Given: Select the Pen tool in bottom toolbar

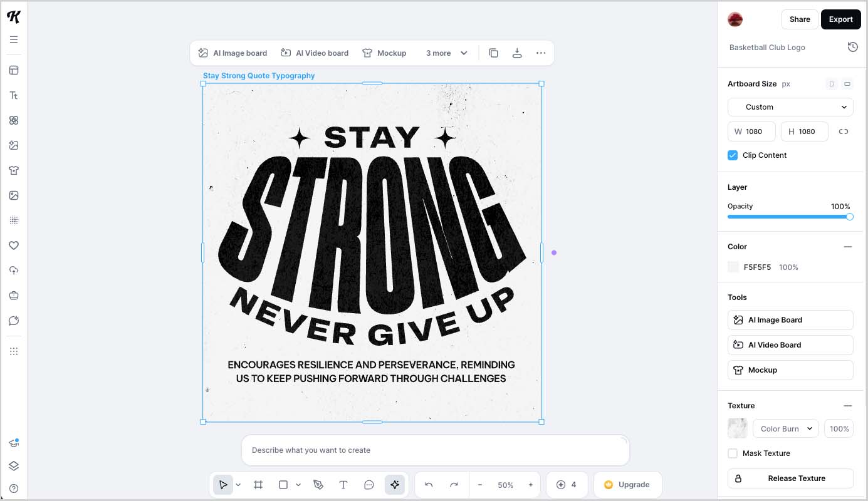Looking at the screenshot, I should point(318,485).
